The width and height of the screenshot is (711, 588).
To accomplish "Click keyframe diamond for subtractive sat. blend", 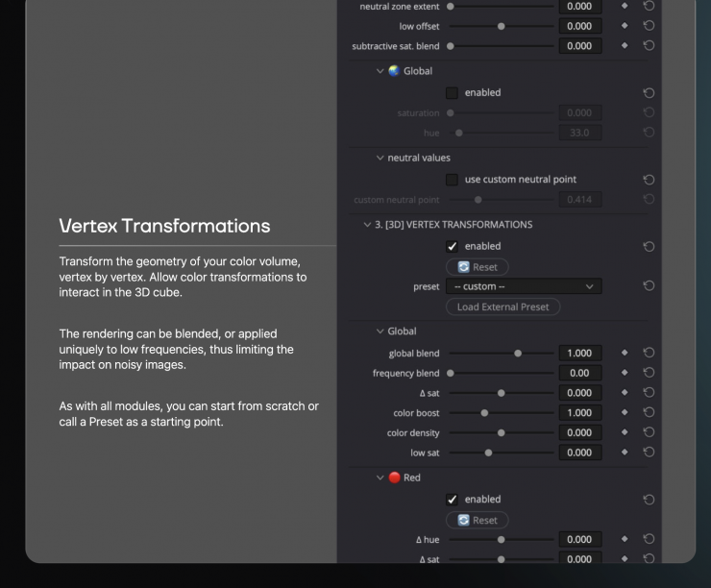I will [x=625, y=46].
